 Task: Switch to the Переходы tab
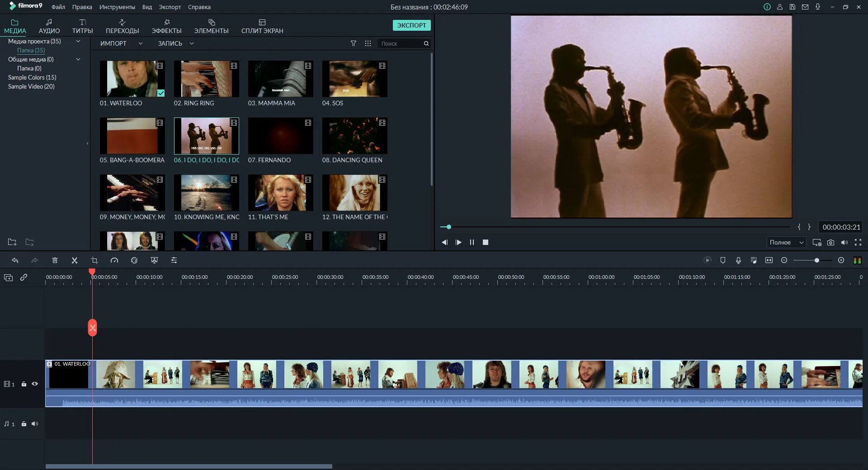[x=123, y=26]
